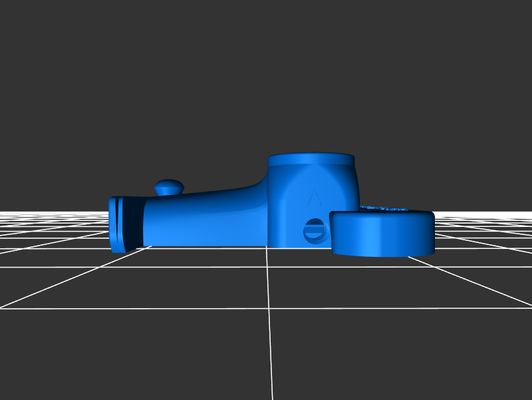Click the center vertical grid line below model
Screen dimensions: 532x400
(x=269, y=319)
